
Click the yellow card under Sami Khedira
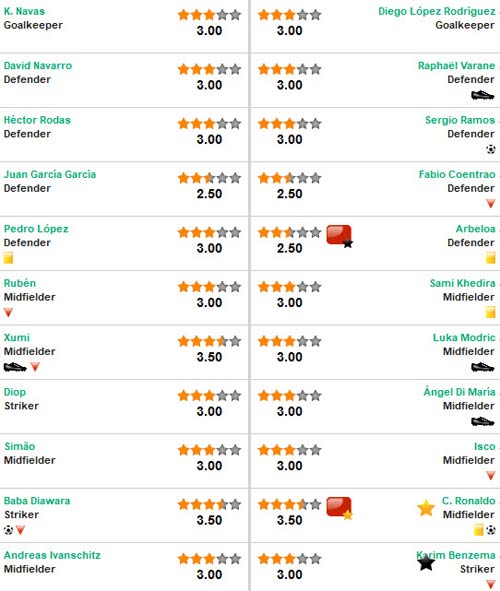pos(491,312)
